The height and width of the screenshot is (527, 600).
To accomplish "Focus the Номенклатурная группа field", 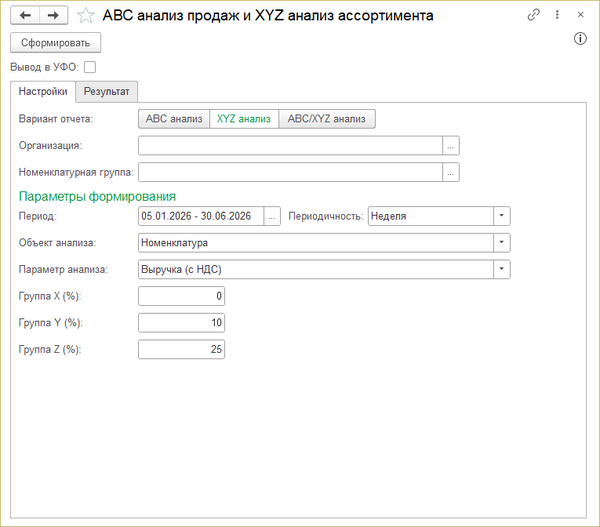I will [x=290, y=172].
